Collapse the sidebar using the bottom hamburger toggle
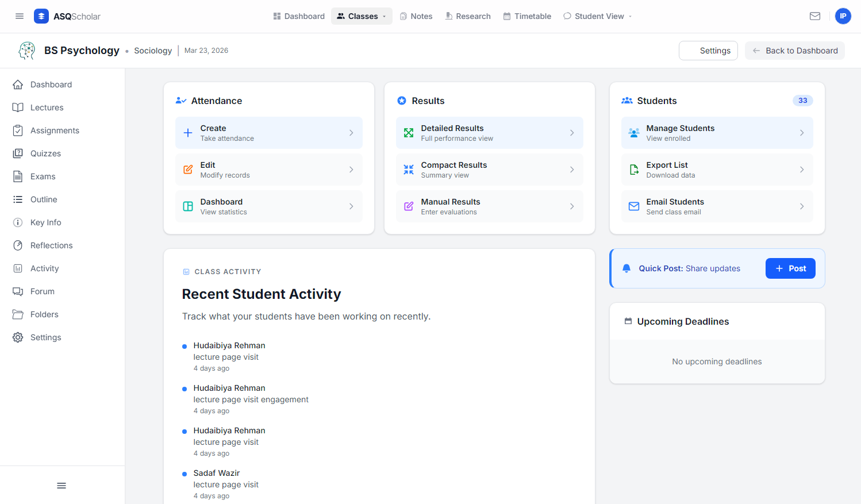 tap(61, 486)
